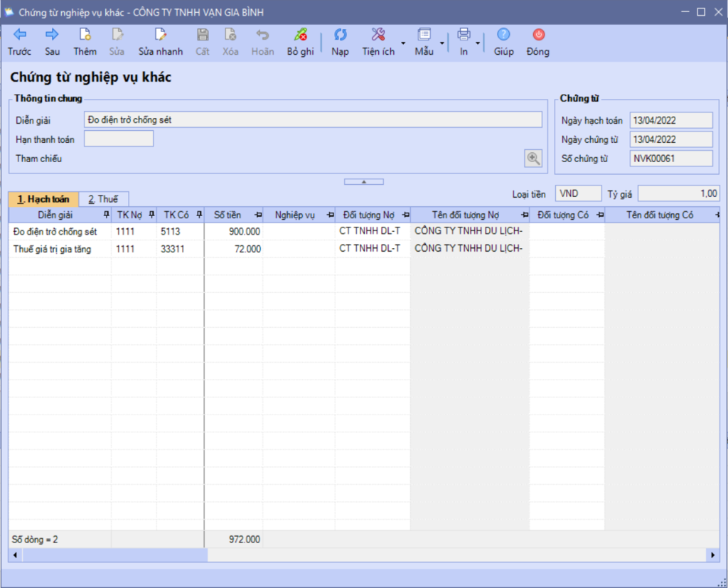Expand the Tiện ích dropdown arrow
728x588 pixels.
(403, 43)
